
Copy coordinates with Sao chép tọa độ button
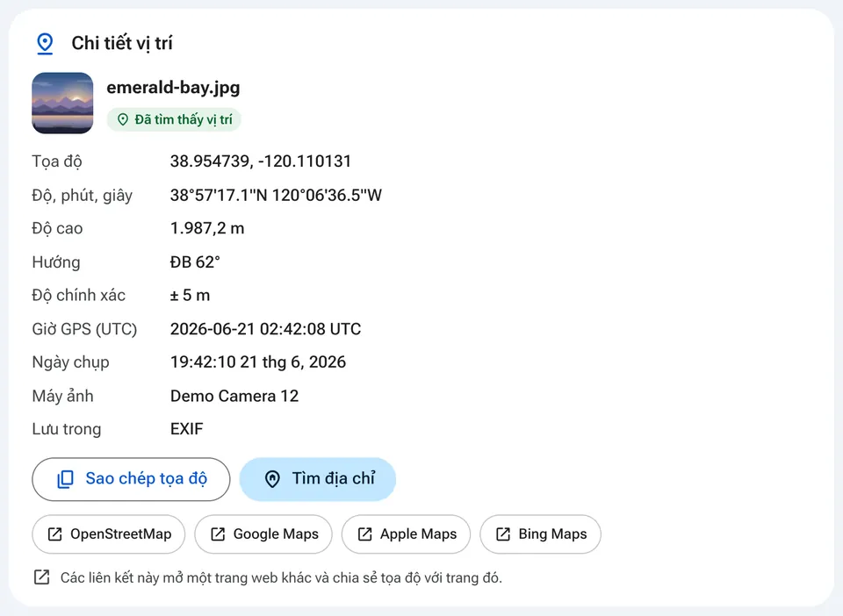point(131,479)
